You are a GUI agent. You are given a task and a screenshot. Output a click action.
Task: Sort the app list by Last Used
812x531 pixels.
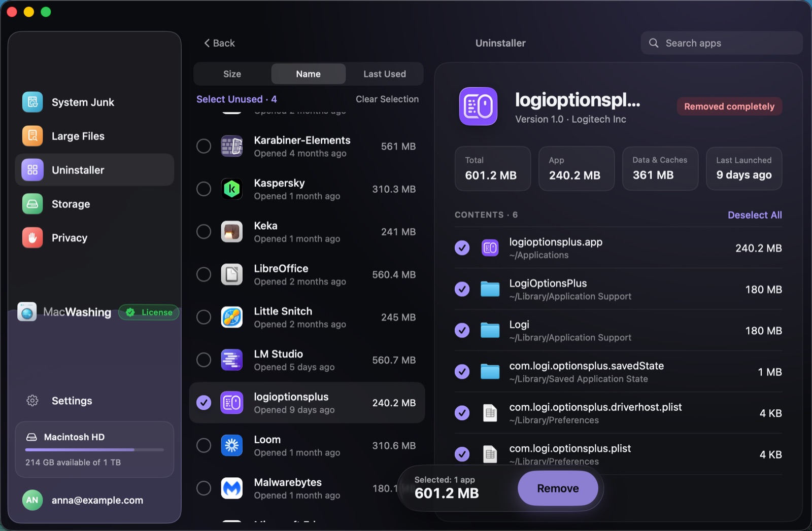[x=385, y=74]
